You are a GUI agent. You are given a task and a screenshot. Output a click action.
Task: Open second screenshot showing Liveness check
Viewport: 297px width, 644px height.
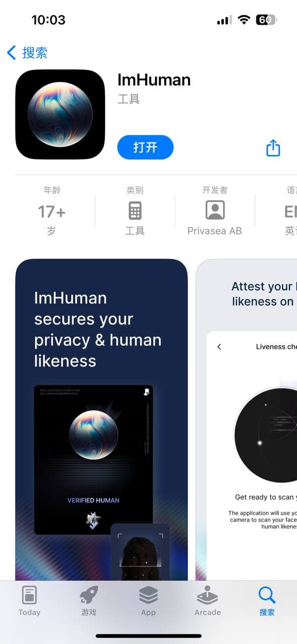coord(246,420)
